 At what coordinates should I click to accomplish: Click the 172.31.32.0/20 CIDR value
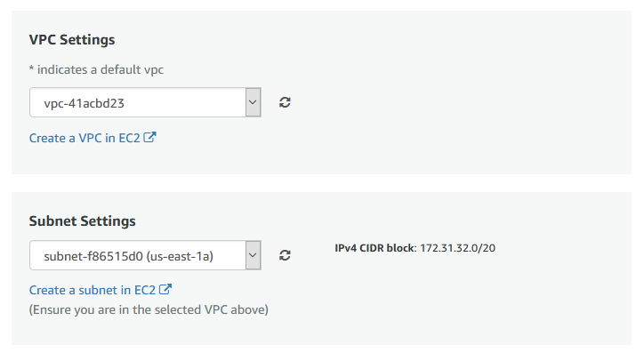457,248
